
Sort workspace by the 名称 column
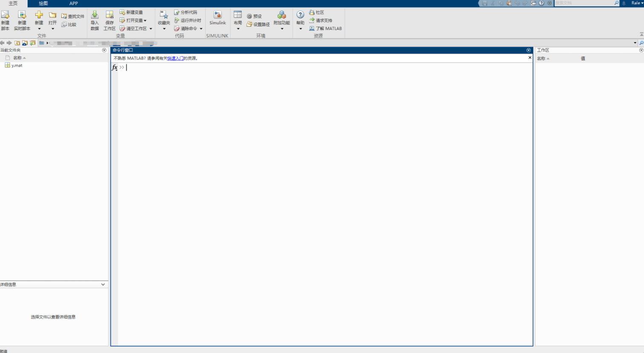click(543, 59)
